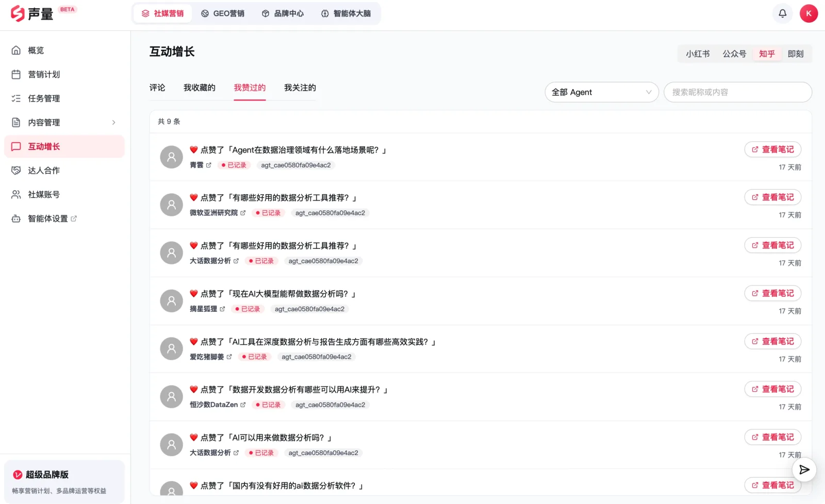
Task: Switch to the 我收藏的 tab
Action: 200,88
